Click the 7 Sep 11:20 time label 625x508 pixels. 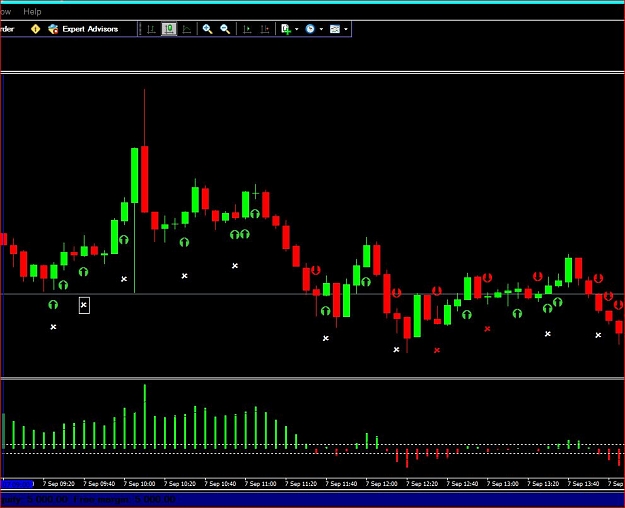[x=301, y=484]
